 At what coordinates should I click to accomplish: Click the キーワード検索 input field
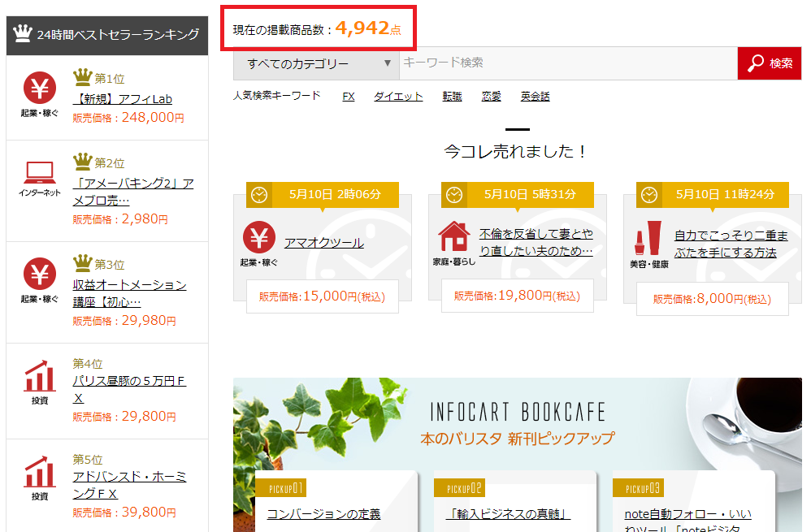568,63
